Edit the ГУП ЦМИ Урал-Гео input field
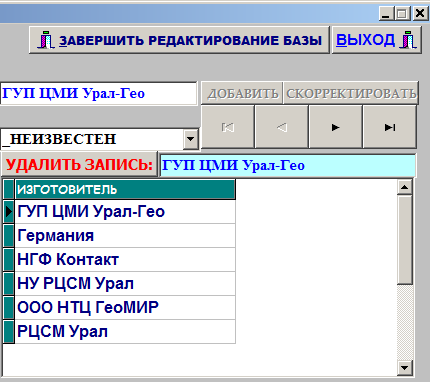 [x=99, y=93]
